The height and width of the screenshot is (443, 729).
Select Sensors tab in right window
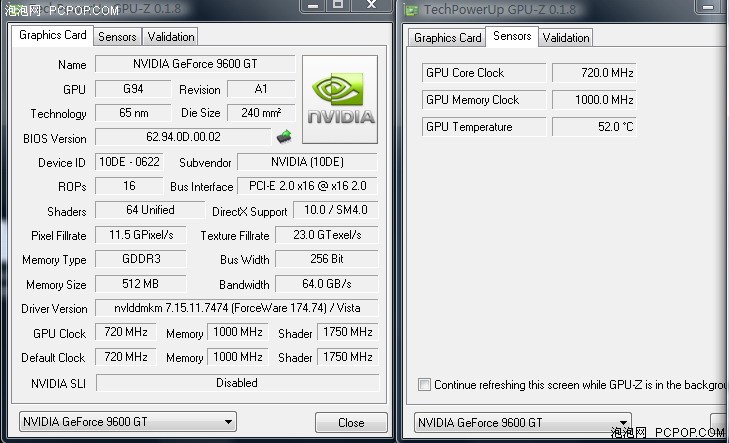click(x=512, y=36)
